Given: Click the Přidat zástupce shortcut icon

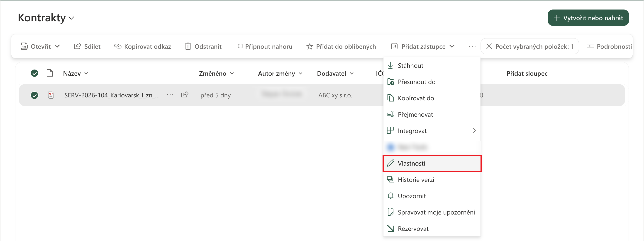Looking at the screenshot, I should click(x=394, y=46).
